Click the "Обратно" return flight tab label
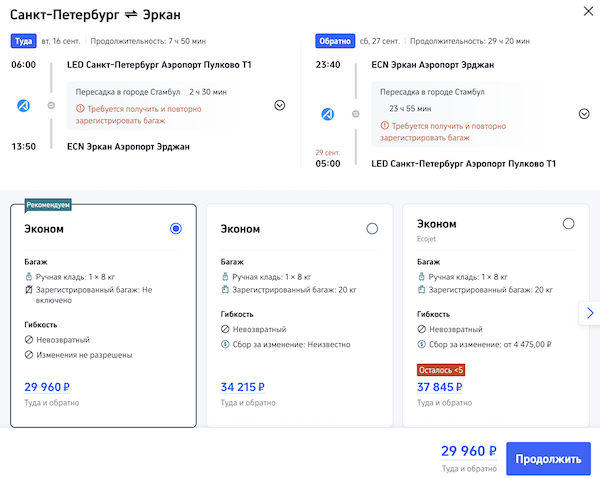The height and width of the screenshot is (478, 600). (x=332, y=42)
